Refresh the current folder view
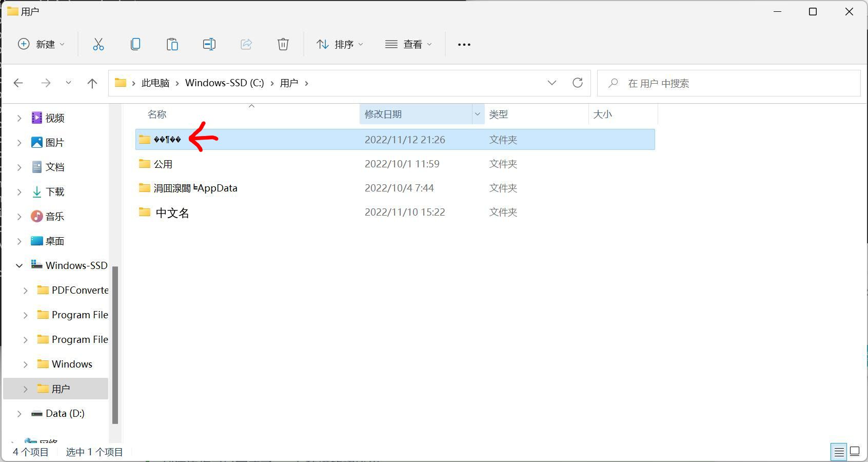This screenshot has width=868, height=462. (578, 83)
